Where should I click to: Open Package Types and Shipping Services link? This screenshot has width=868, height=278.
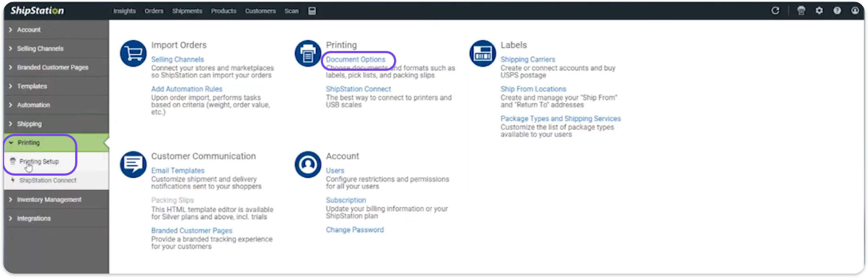click(x=560, y=119)
